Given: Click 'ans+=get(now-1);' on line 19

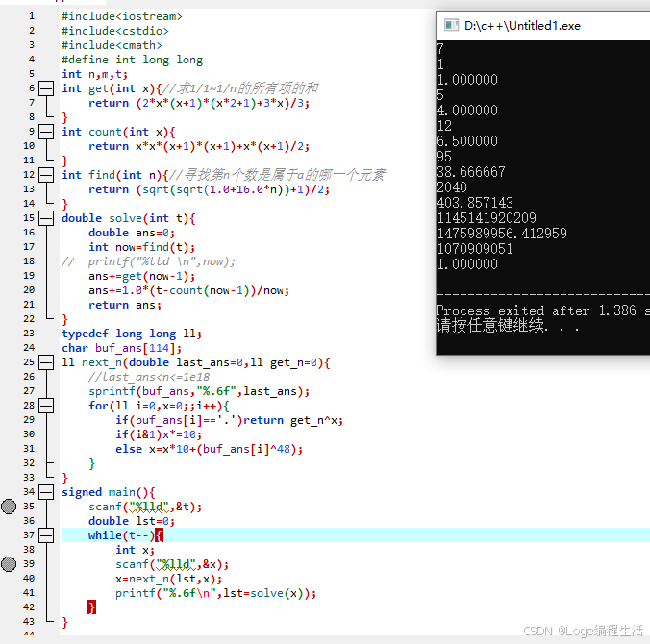Looking at the screenshot, I should click(141, 276).
